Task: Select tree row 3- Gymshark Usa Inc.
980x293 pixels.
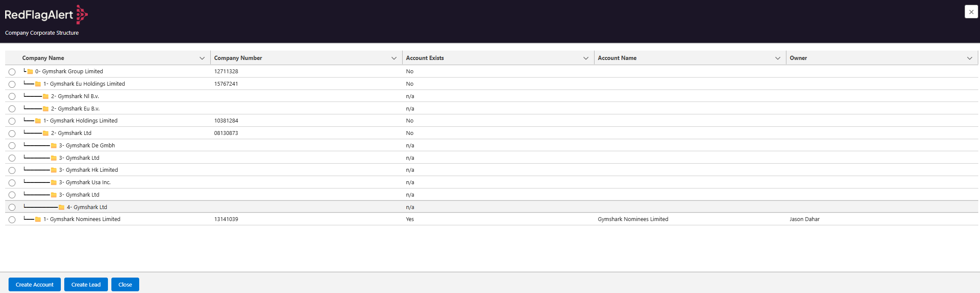Action: coord(492,182)
